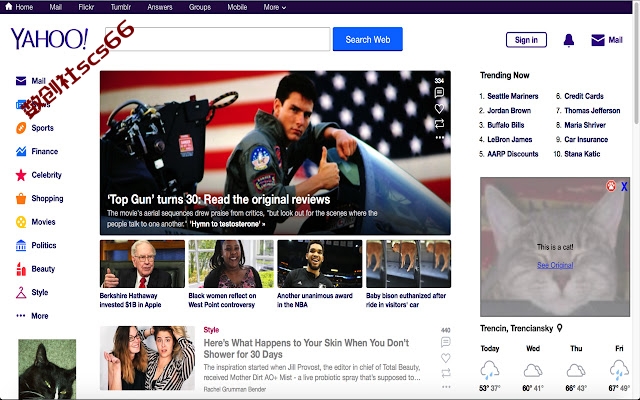Open trending topic Maria Shriver
This screenshot has width=640, height=400.
[x=585, y=125]
